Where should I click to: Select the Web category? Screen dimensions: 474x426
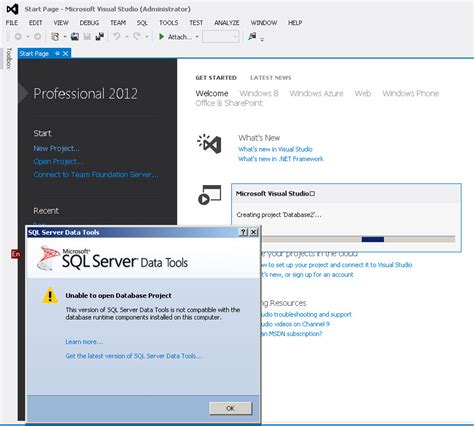coord(363,93)
